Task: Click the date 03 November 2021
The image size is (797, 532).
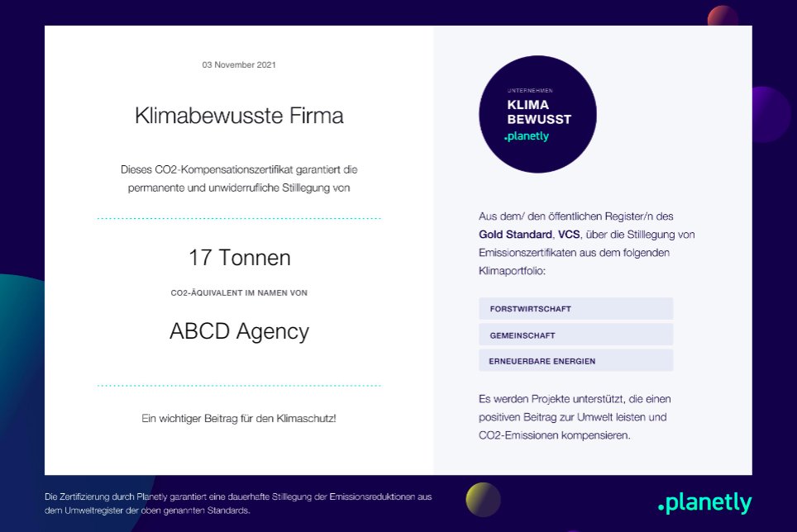Action: 239,65
